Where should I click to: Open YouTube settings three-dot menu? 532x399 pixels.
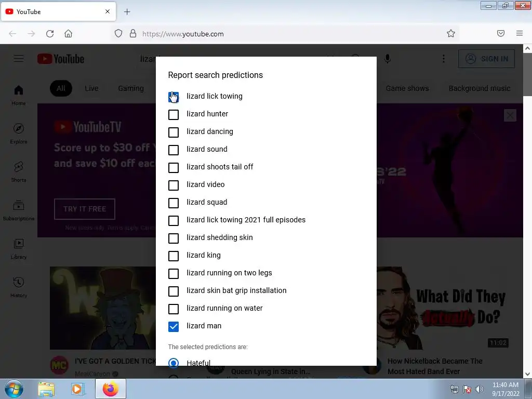444,59
